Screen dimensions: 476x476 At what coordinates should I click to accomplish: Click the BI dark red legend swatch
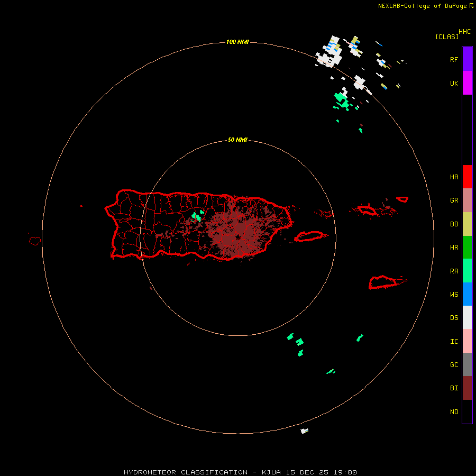467,388
